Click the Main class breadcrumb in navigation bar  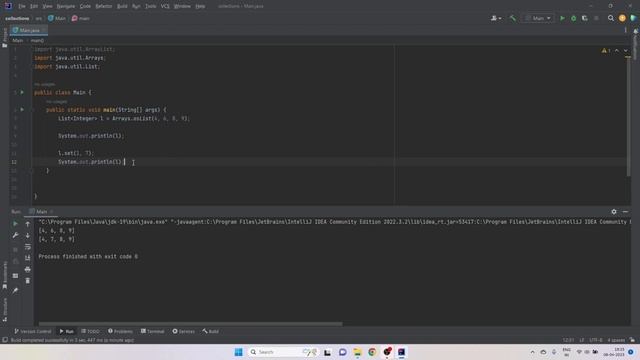[57, 18]
